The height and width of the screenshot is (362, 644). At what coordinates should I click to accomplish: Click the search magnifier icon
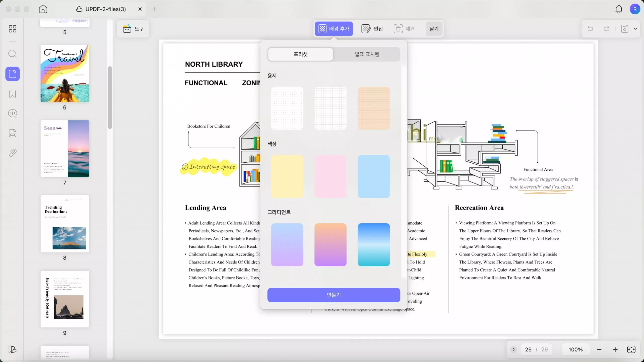coord(12,54)
